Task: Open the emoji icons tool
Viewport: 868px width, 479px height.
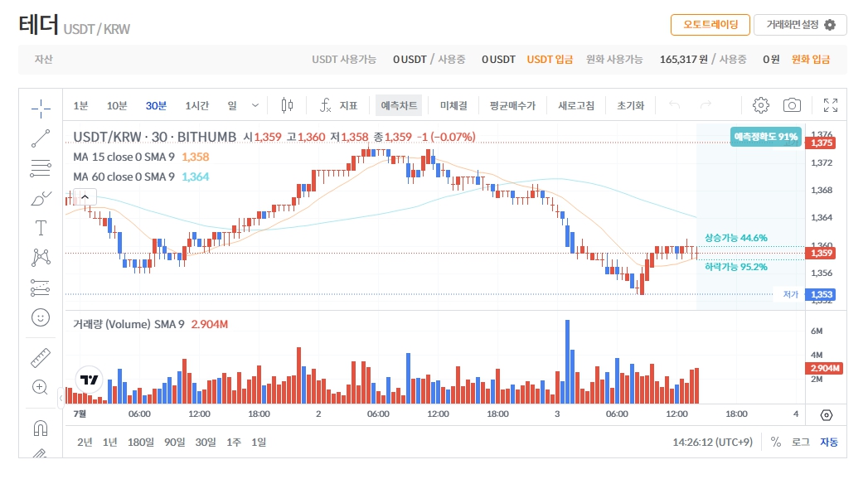Action: 41,317
